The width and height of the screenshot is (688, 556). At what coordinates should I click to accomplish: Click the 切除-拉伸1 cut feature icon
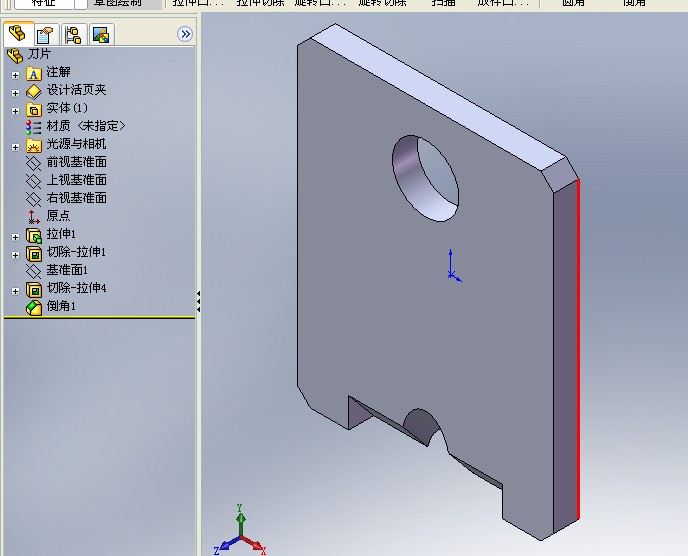[34, 254]
